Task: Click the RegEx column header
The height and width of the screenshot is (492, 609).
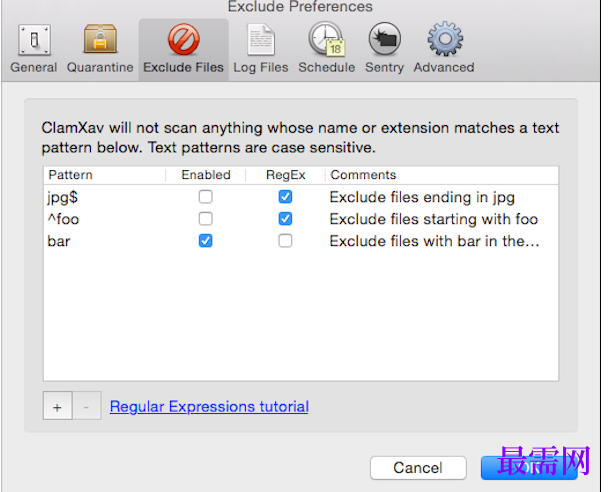Action: click(285, 175)
